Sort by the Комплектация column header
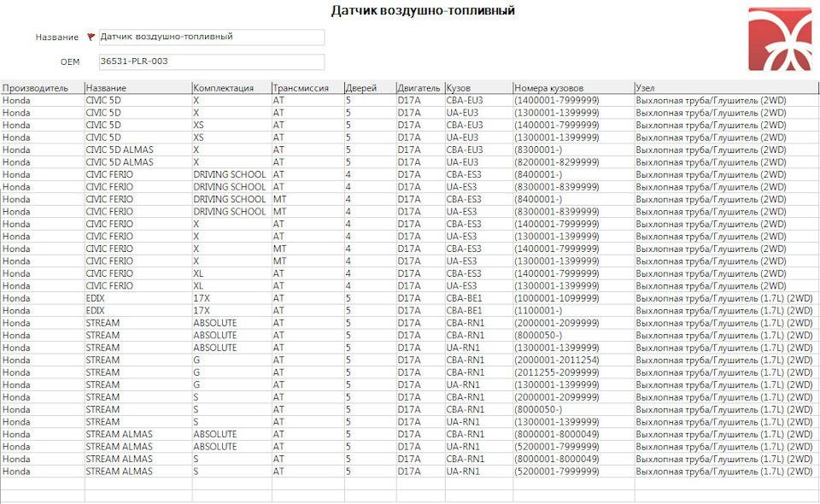 (x=231, y=88)
